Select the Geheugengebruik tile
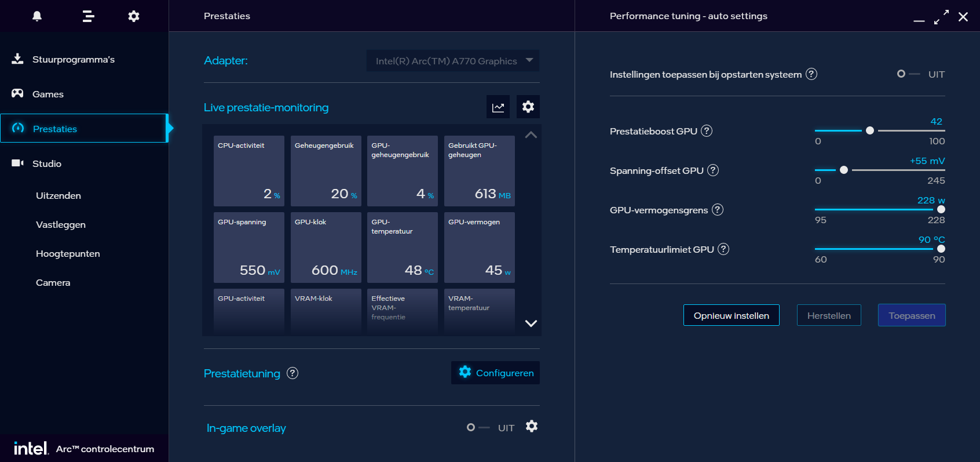This screenshot has height=462, width=980. point(326,171)
